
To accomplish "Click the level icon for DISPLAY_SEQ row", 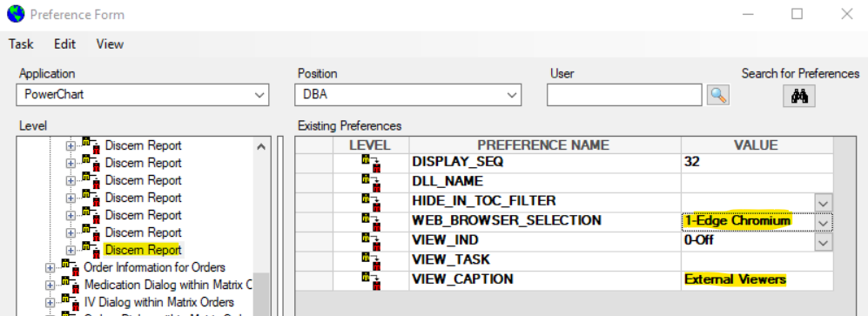I will pyautogui.click(x=371, y=164).
